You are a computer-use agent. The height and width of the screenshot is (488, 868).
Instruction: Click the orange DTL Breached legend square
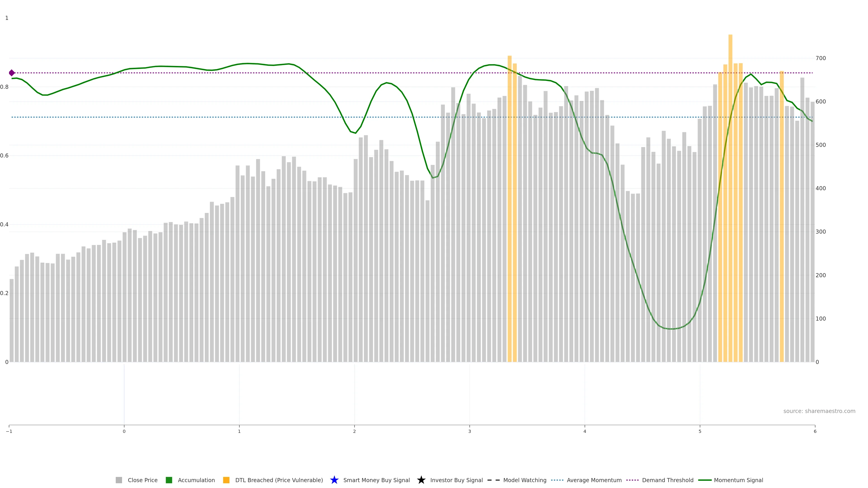click(x=226, y=480)
